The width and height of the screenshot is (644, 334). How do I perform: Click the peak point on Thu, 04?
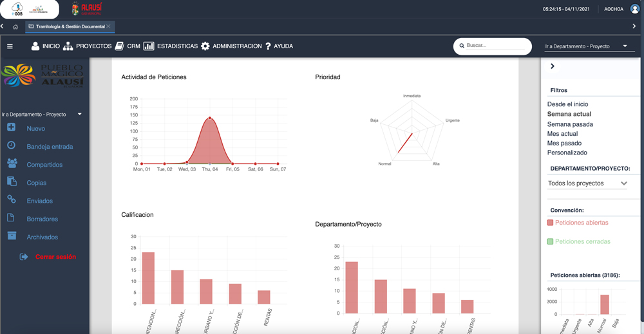210,118
